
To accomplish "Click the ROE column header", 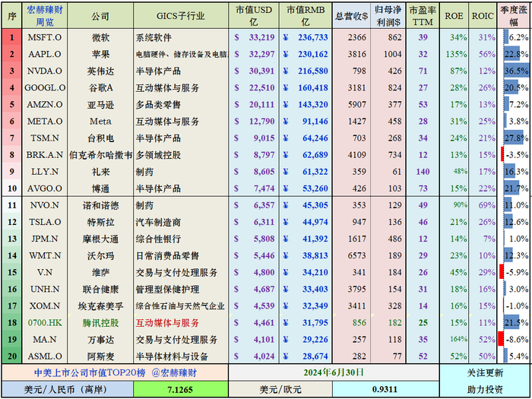I will (454, 16).
